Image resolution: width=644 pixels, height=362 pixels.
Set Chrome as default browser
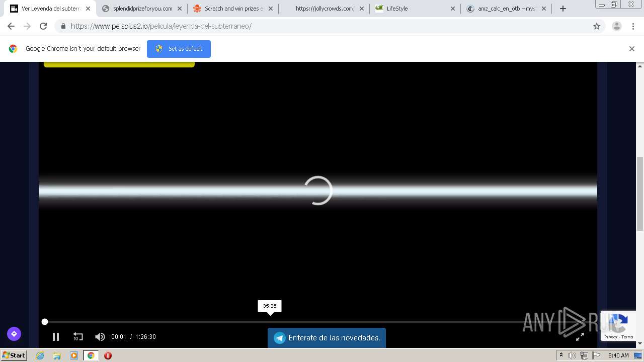(x=179, y=49)
